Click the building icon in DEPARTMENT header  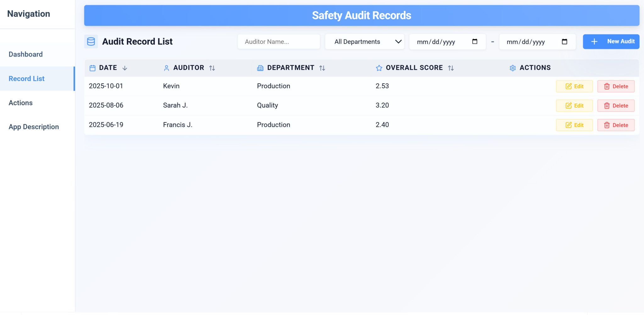(x=260, y=68)
